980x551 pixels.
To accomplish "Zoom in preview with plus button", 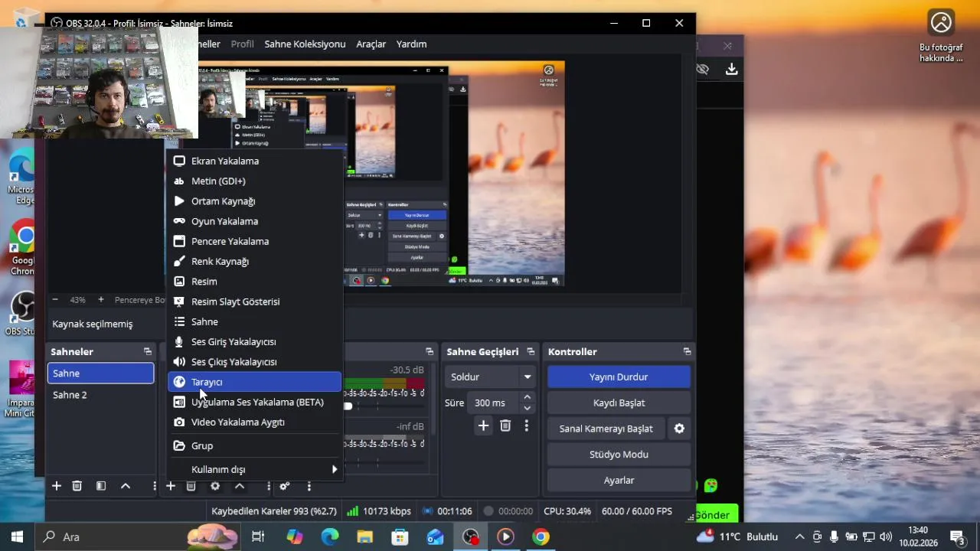I will point(100,300).
